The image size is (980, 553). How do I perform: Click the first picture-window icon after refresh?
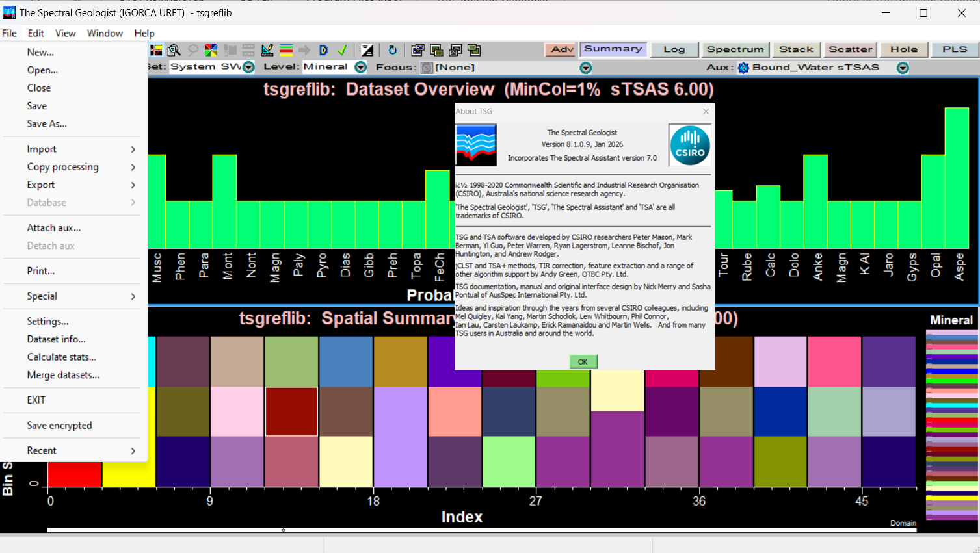417,50
